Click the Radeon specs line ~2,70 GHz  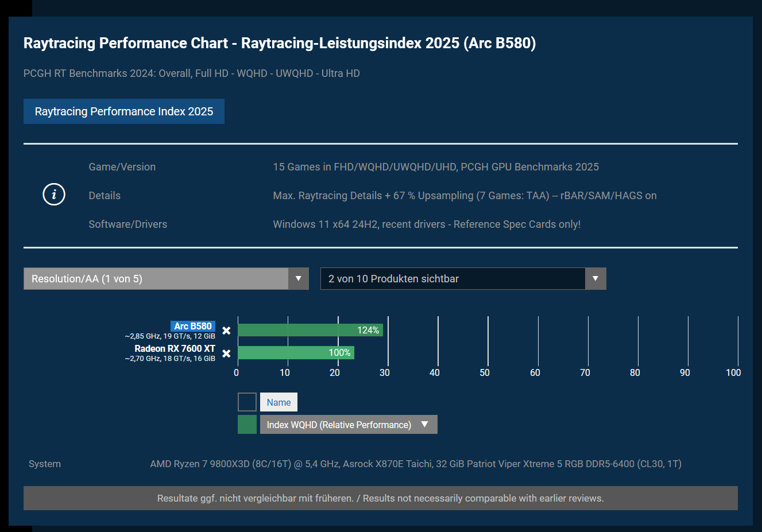[170, 359]
